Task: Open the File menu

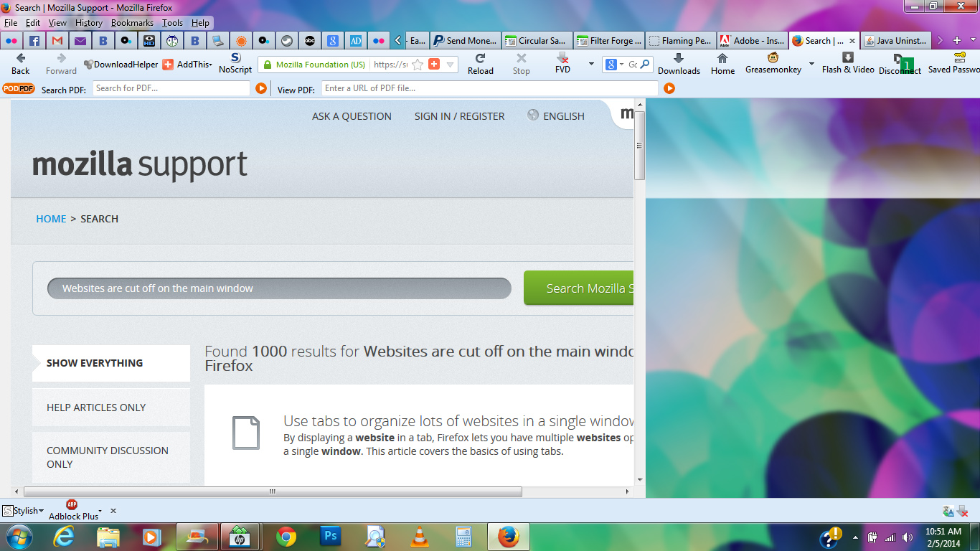Action: (11, 23)
